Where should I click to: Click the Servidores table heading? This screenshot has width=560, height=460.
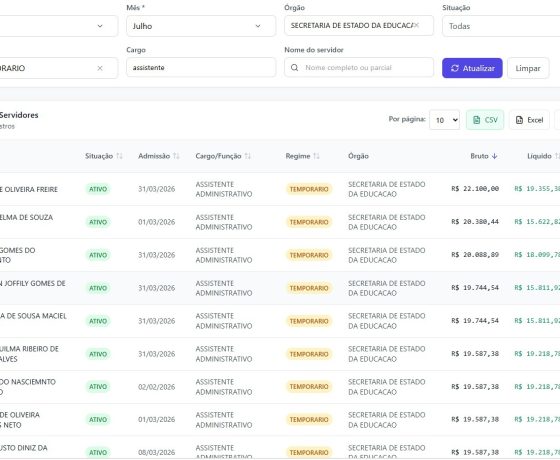(x=19, y=115)
